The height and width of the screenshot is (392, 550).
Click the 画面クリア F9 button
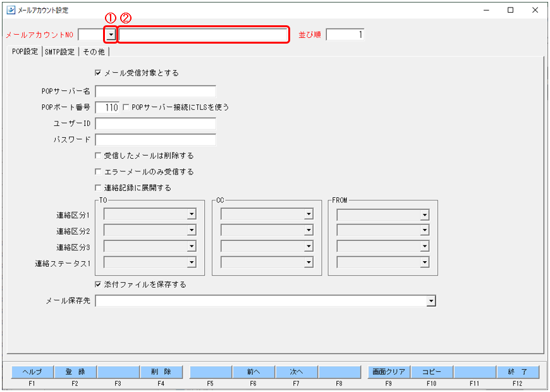coord(389,372)
